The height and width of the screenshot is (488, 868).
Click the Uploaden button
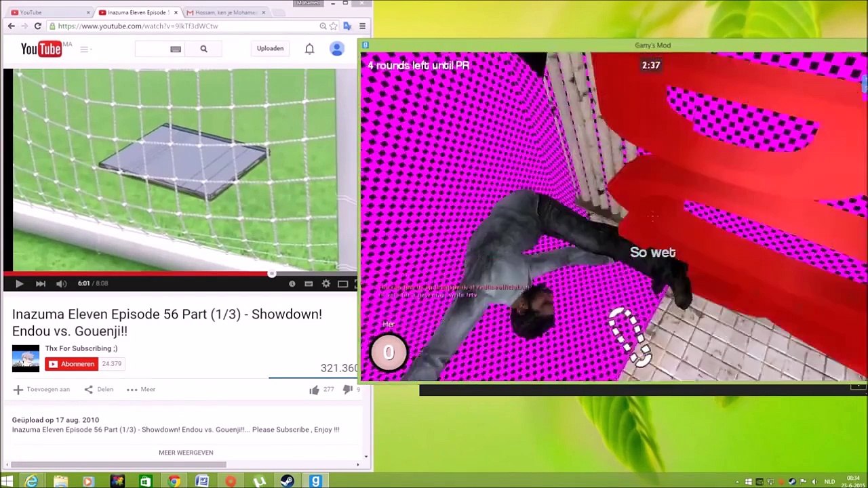pos(270,49)
